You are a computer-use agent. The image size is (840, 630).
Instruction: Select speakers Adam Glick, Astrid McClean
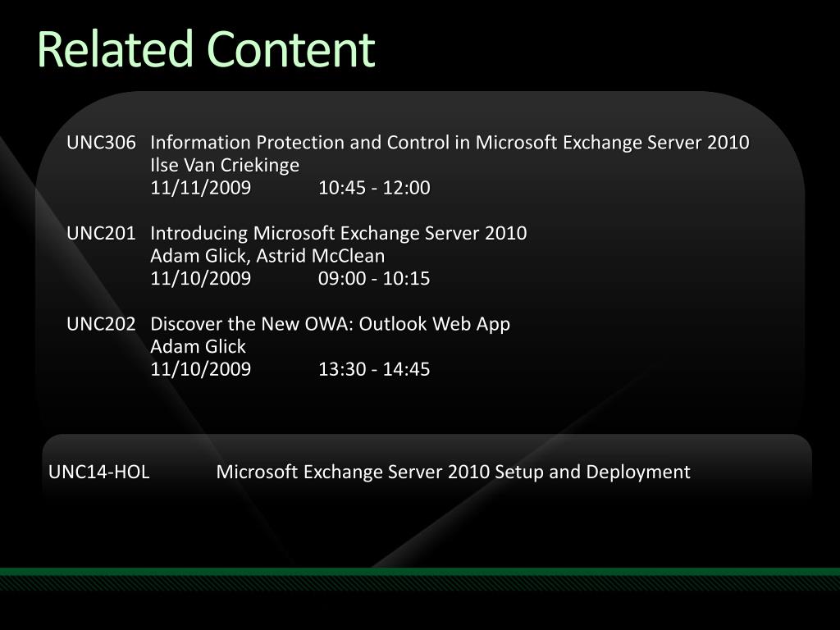[x=267, y=256]
